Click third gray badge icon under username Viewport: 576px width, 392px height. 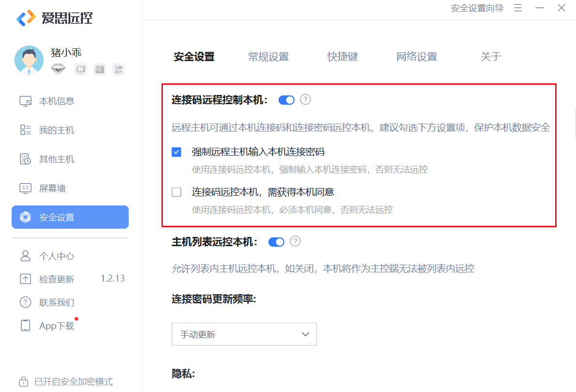tap(118, 69)
